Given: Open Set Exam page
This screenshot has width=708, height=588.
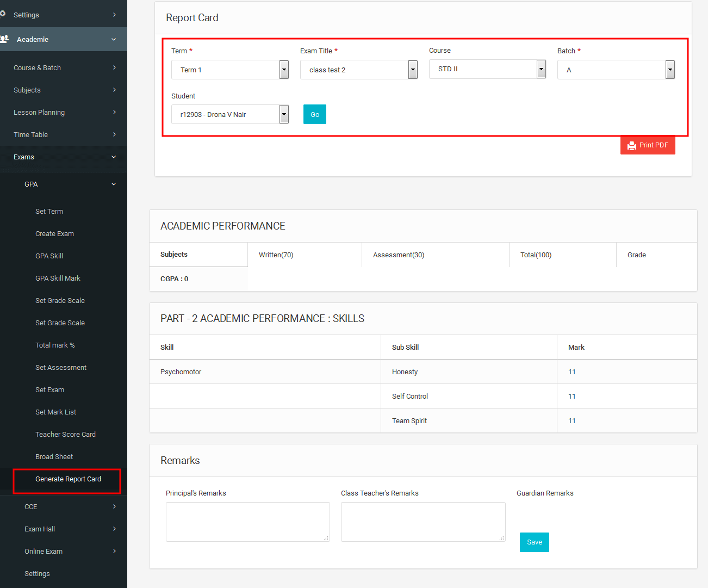Looking at the screenshot, I should point(49,389).
